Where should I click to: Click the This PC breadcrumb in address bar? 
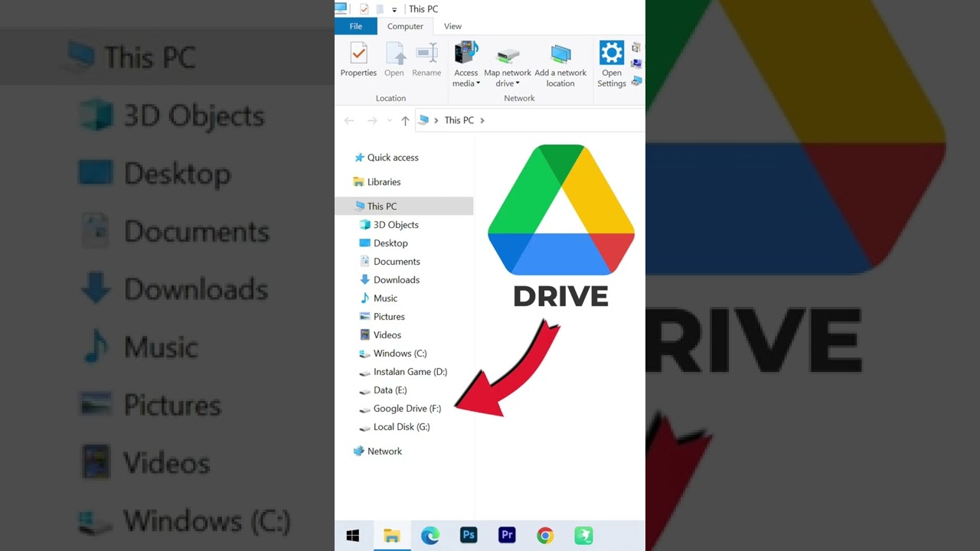point(459,120)
